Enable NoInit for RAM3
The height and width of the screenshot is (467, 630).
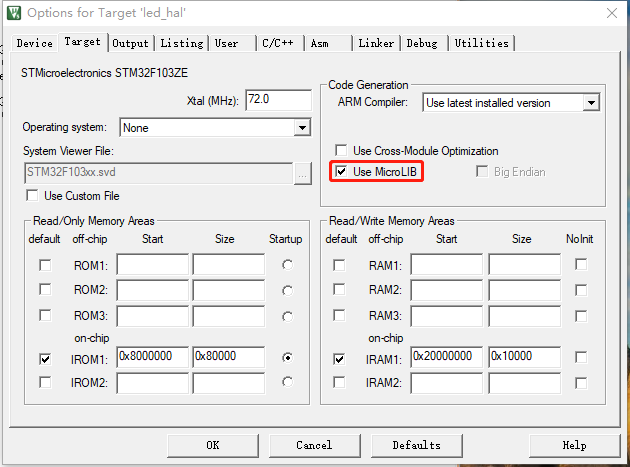pyautogui.click(x=581, y=316)
